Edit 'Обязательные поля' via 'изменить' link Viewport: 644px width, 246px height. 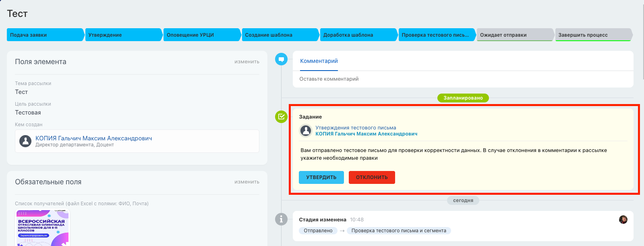(247, 182)
